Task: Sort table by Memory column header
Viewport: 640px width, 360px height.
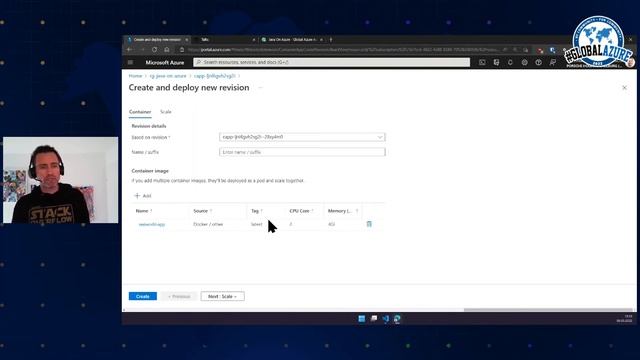Action: (x=343, y=211)
